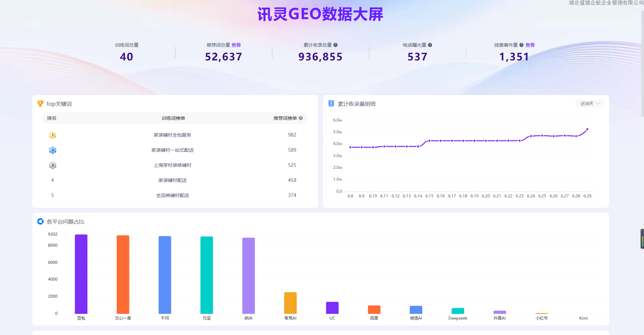Click the 全品类辅材配送 keyword

click(x=172, y=195)
